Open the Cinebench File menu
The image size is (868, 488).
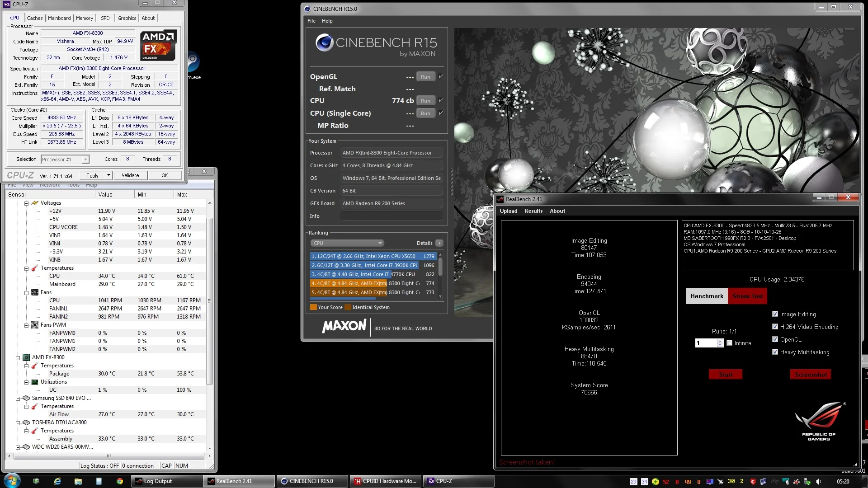pyautogui.click(x=311, y=21)
